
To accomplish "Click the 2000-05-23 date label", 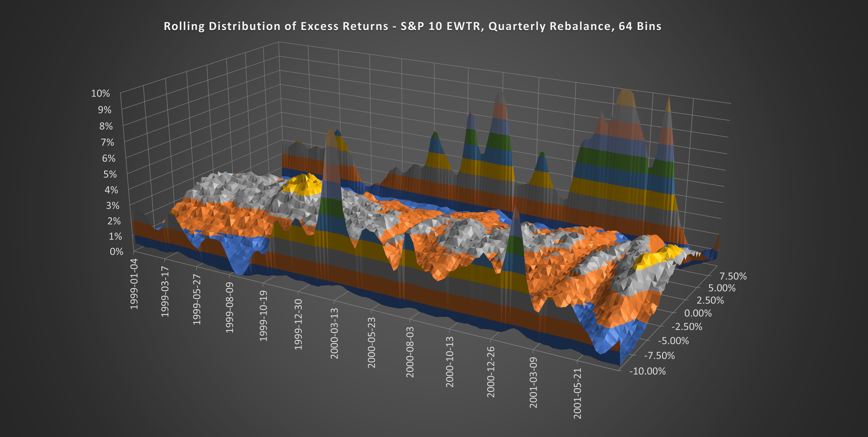I will [x=371, y=342].
